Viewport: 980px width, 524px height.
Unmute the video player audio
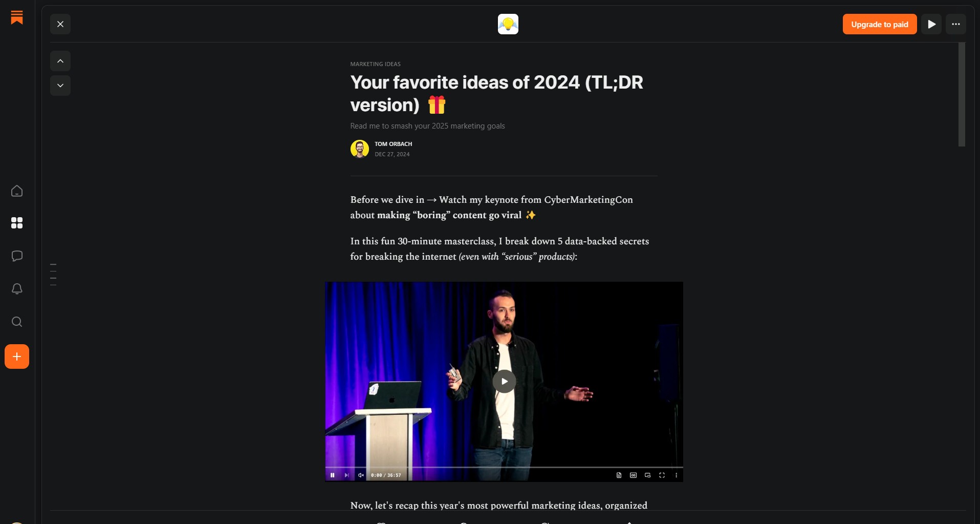(361, 475)
